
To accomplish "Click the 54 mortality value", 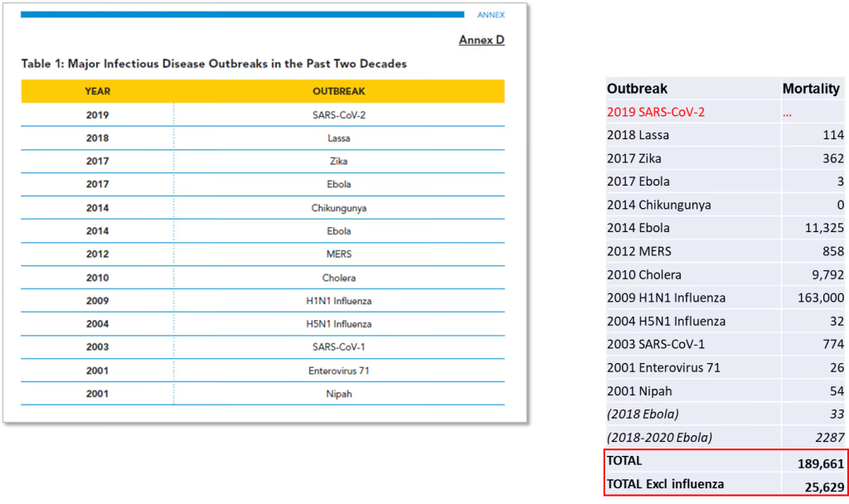I will pyautogui.click(x=837, y=391).
